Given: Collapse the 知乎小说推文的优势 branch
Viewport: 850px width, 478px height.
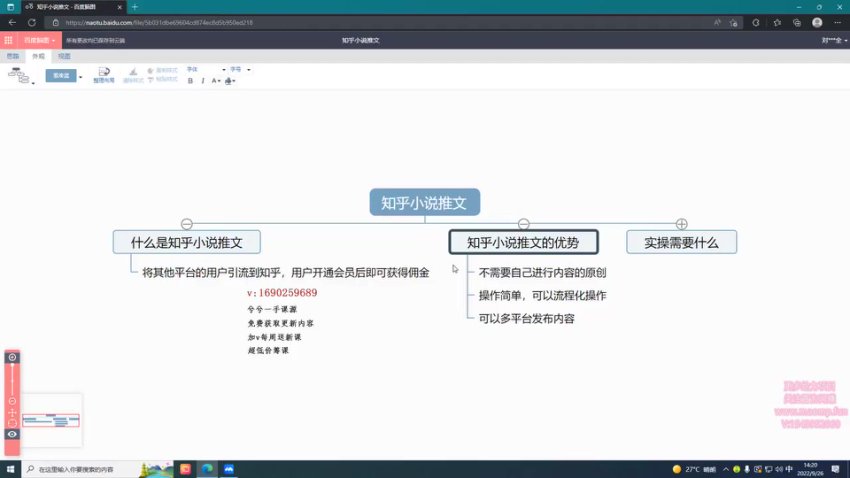Looking at the screenshot, I should (x=523, y=224).
